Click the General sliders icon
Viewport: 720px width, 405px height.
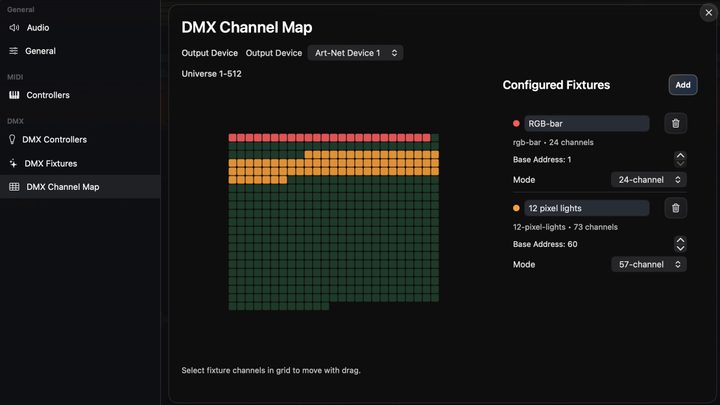[14, 51]
